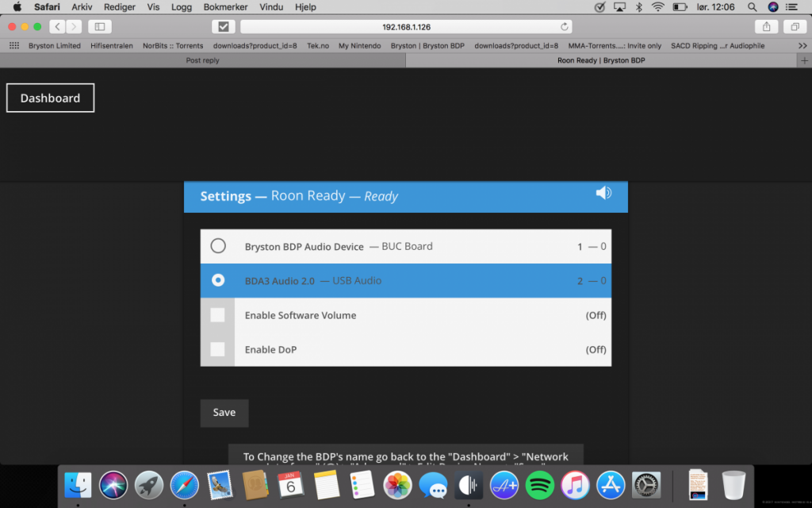This screenshot has width=812, height=508.
Task: Open Calendar from the Dock
Action: pos(290,485)
